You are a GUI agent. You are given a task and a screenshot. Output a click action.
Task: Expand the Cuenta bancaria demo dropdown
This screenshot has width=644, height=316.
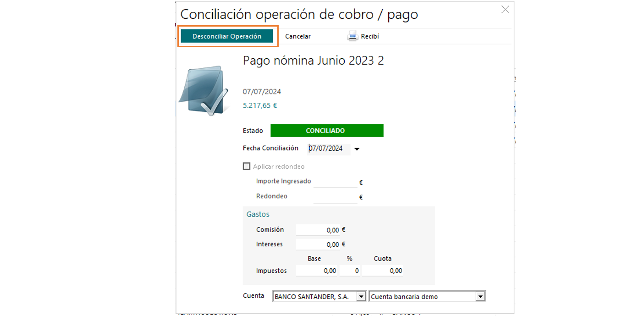pos(480,297)
